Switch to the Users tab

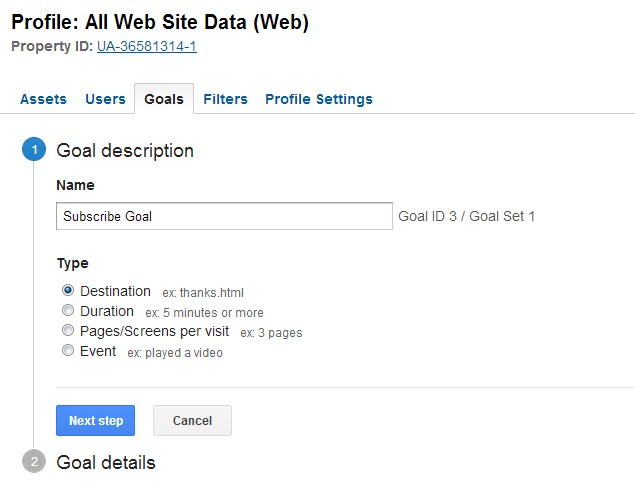point(105,99)
